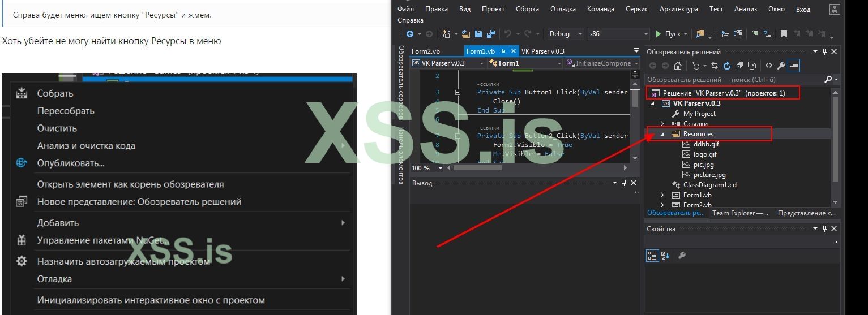Viewport: 868px width, 315px height.
Task: Choose Пересобрать in the context menu
Action: tap(66, 111)
